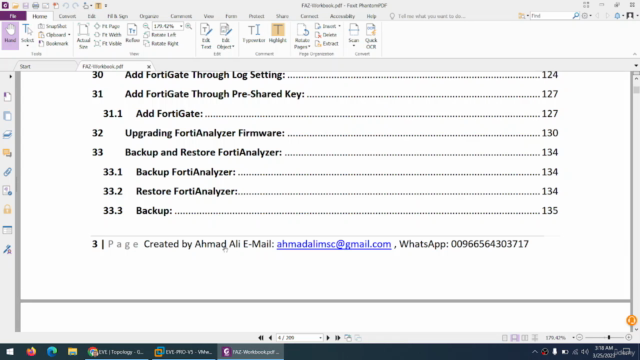Switch to the Protect ribbon tab
Viewport: 640px width, 360px height.
pyautogui.click(x=256, y=16)
